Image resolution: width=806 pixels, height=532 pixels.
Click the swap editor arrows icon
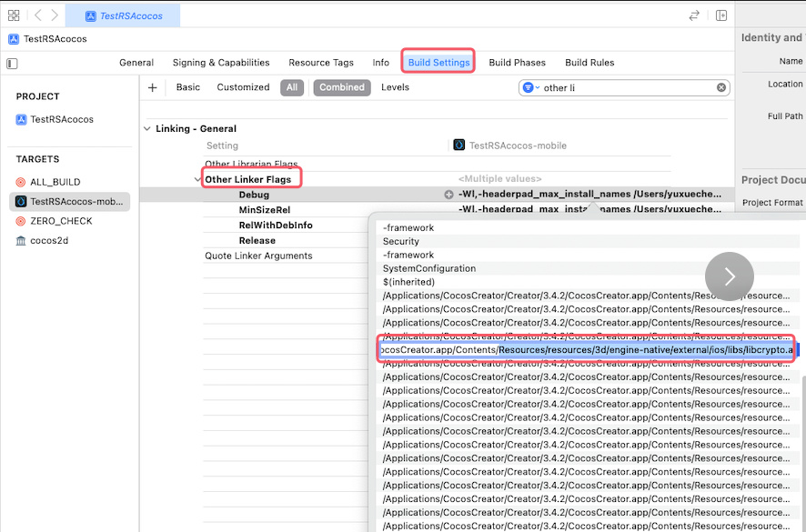pos(694,15)
